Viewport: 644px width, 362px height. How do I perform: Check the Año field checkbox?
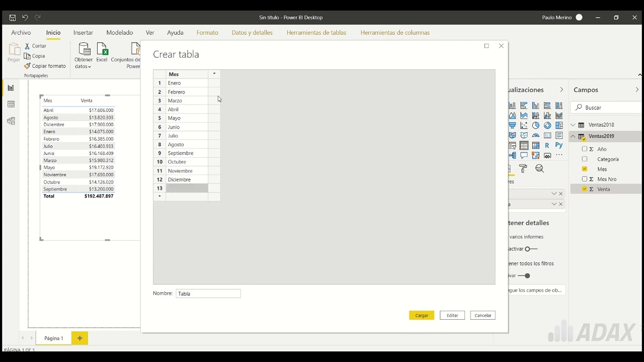point(585,149)
